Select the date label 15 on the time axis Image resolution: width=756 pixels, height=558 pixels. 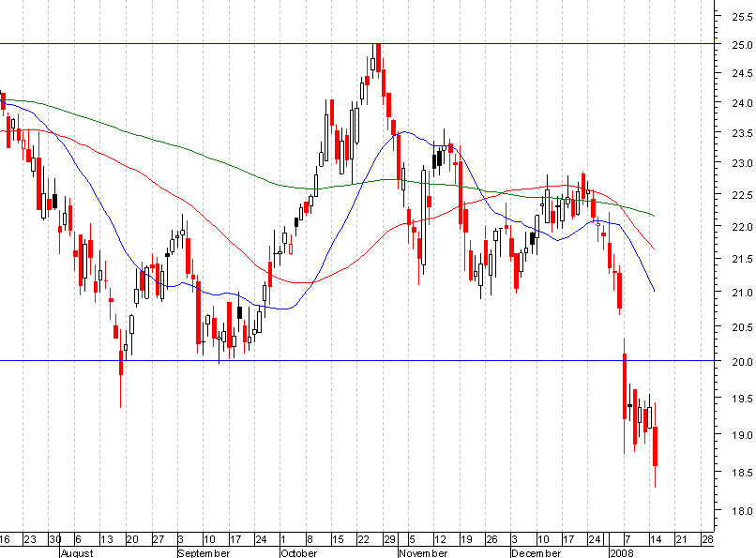(338, 539)
